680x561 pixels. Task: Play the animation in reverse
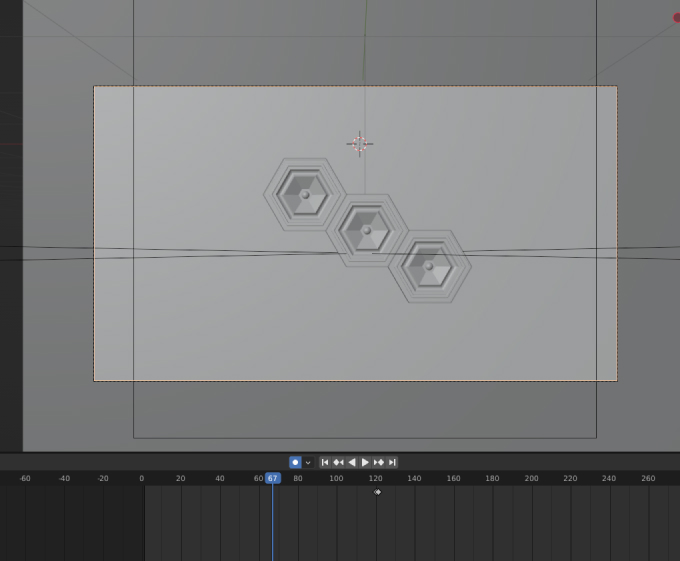click(352, 462)
